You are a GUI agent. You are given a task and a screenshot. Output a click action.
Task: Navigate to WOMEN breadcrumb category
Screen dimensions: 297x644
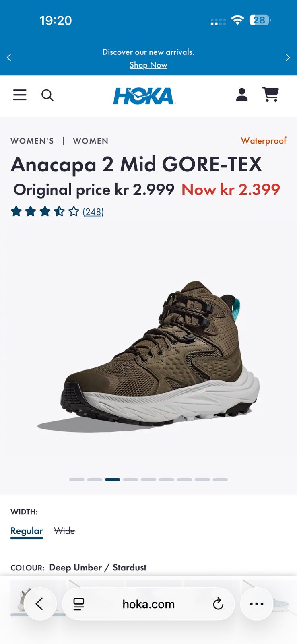tap(91, 141)
